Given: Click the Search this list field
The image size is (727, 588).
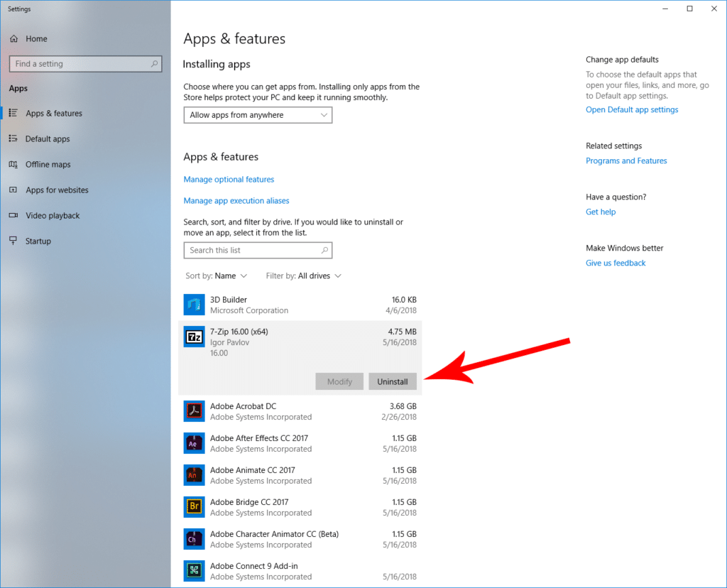Looking at the screenshot, I should (x=252, y=251).
